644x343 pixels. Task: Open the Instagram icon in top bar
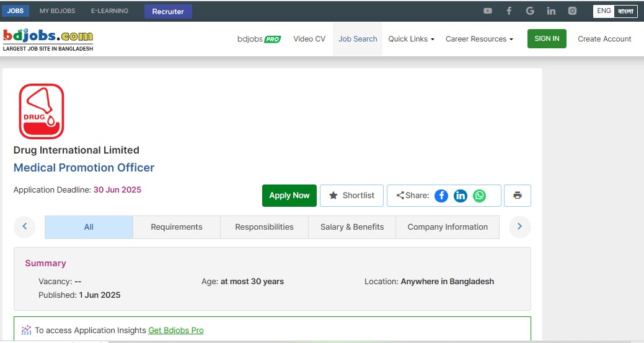[x=572, y=11]
